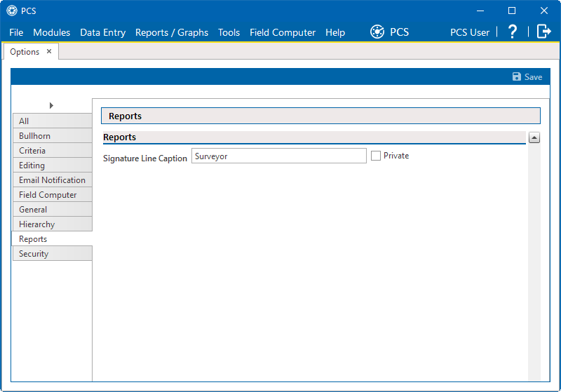This screenshot has width=561, height=392.
Task: Select the Bullhorn category
Action: [53, 135]
